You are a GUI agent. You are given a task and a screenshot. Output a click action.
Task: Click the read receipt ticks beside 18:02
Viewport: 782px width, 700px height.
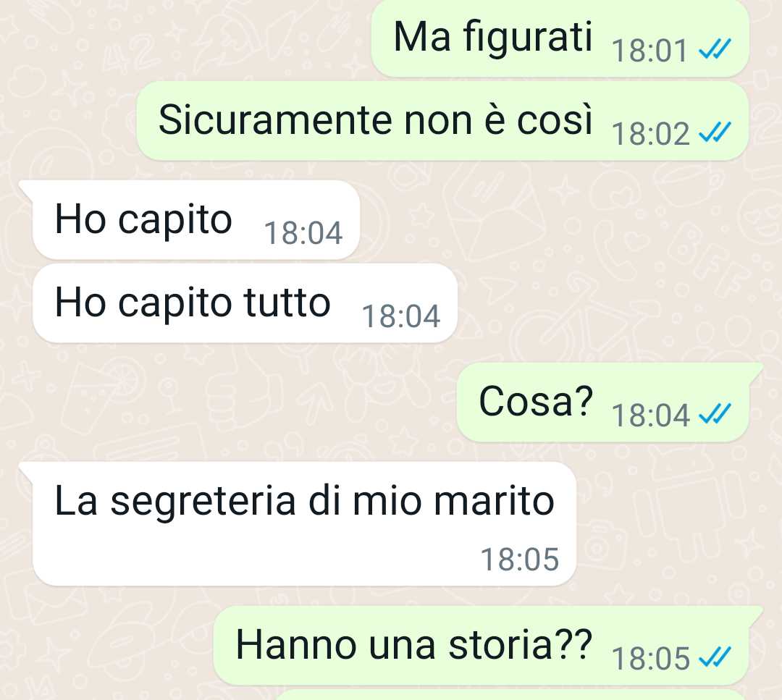(715, 132)
